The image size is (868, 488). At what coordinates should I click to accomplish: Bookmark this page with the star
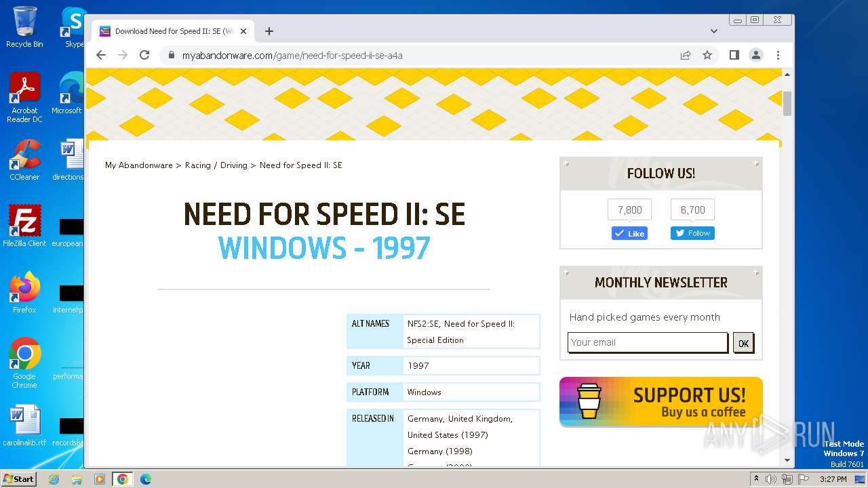(707, 55)
